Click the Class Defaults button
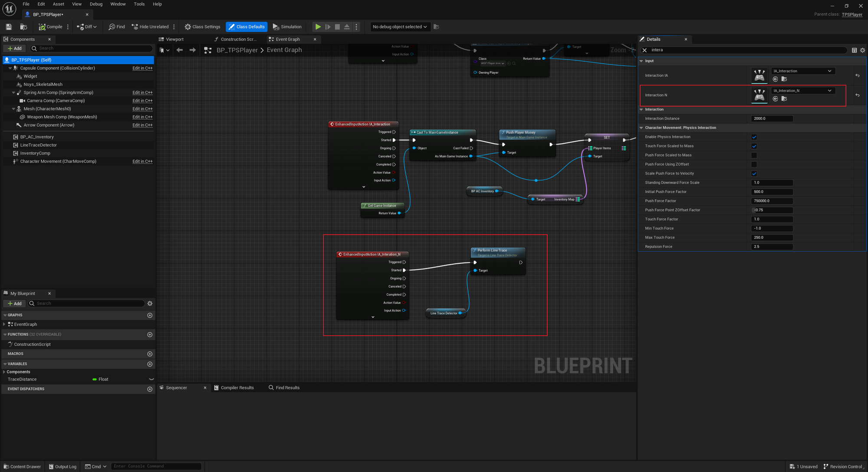868x472 pixels. point(247,27)
